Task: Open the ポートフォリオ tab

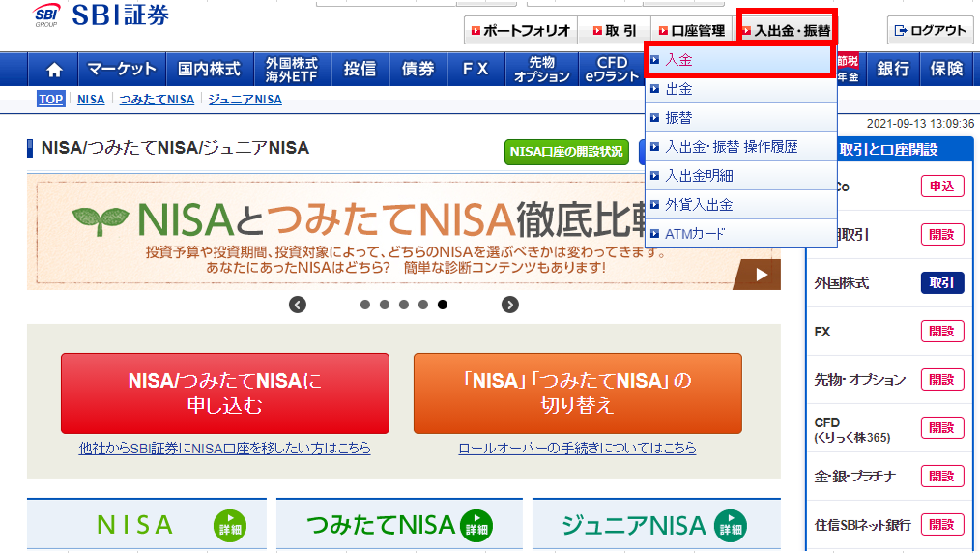Action: pyautogui.click(x=521, y=30)
